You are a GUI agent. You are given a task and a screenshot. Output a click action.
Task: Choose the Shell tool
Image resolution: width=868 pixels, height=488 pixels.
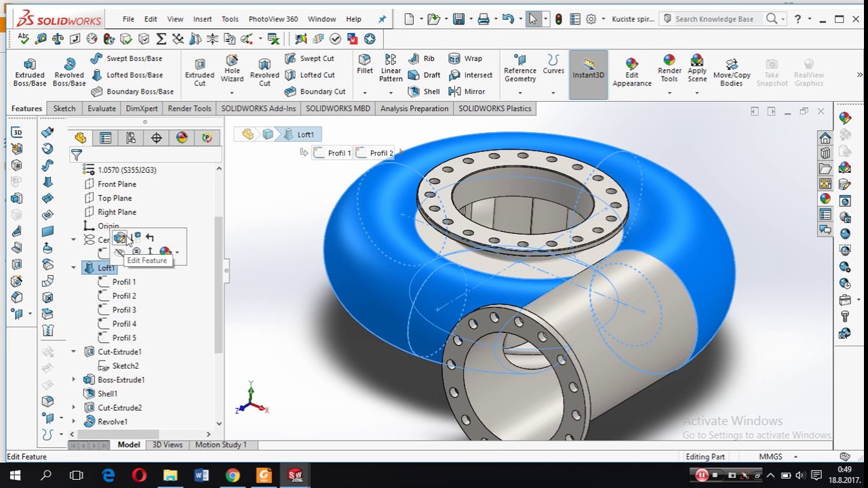(x=424, y=91)
